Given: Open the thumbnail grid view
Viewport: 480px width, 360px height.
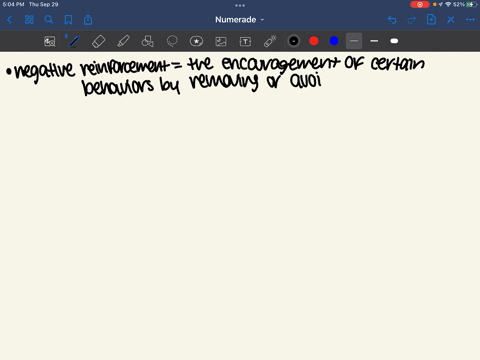Looking at the screenshot, I should pyautogui.click(x=29, y=20).
